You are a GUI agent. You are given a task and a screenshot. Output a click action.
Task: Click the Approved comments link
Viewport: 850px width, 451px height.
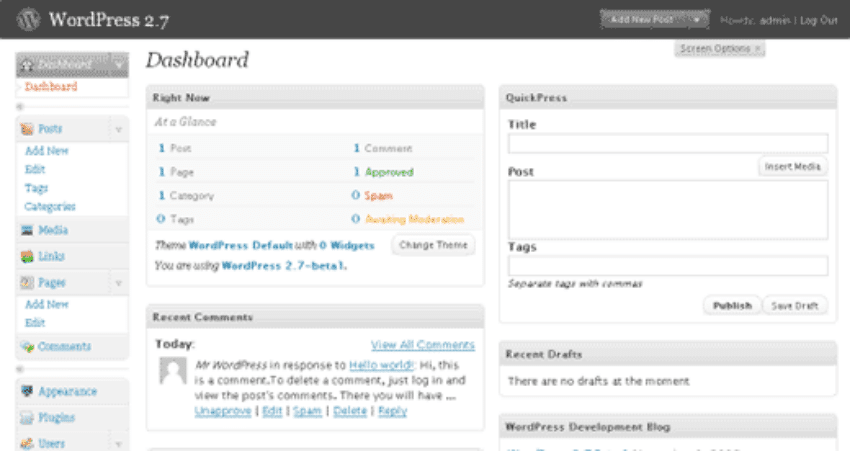pos(389,172)
